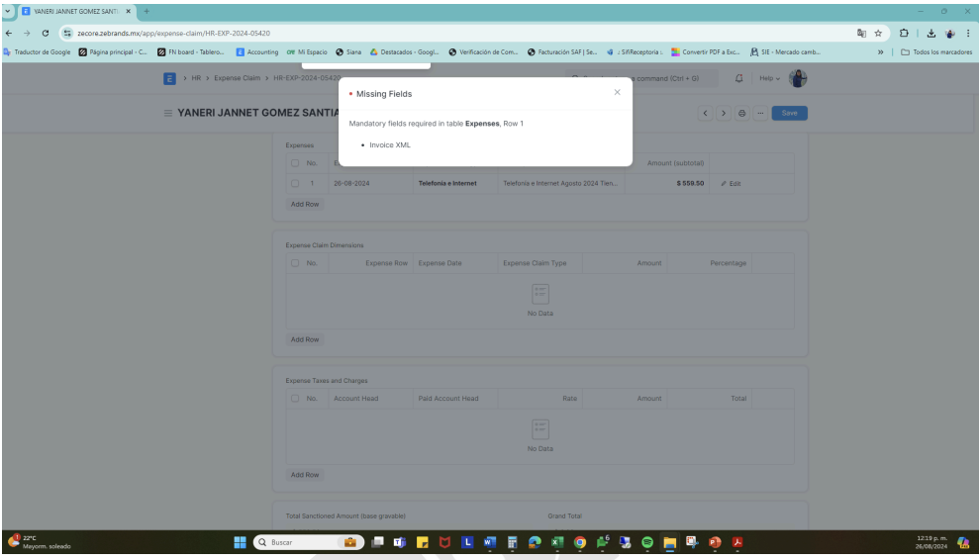Add Row in Expense Taxes and Charges
Screen dimensions: 980x560
click(x=304, y=475)
